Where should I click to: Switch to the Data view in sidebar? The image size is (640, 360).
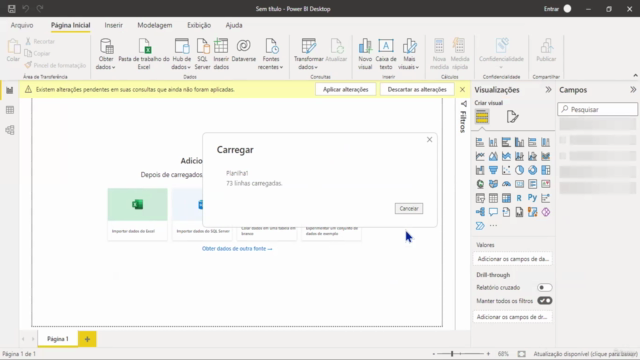tap(10, 110)
